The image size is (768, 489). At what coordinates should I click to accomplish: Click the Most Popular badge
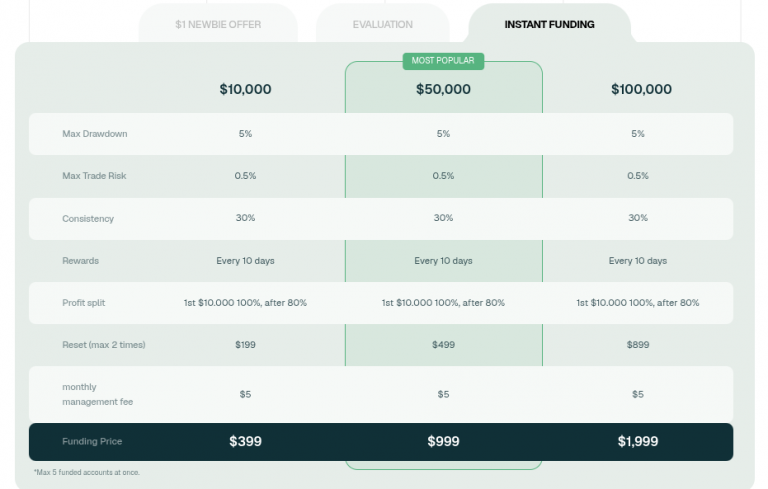coord(443,61)
